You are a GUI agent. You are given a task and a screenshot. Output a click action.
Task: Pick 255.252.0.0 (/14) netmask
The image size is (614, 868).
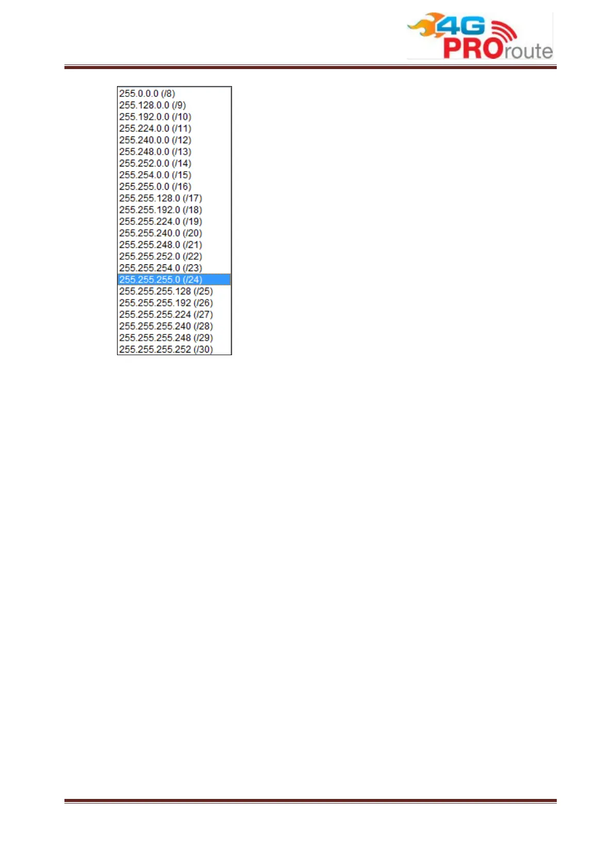174,163
